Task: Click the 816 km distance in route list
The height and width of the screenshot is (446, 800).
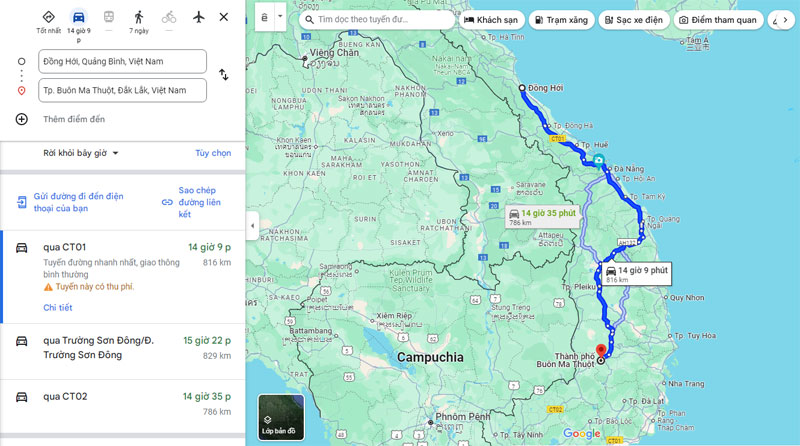Action: [217, 262]
